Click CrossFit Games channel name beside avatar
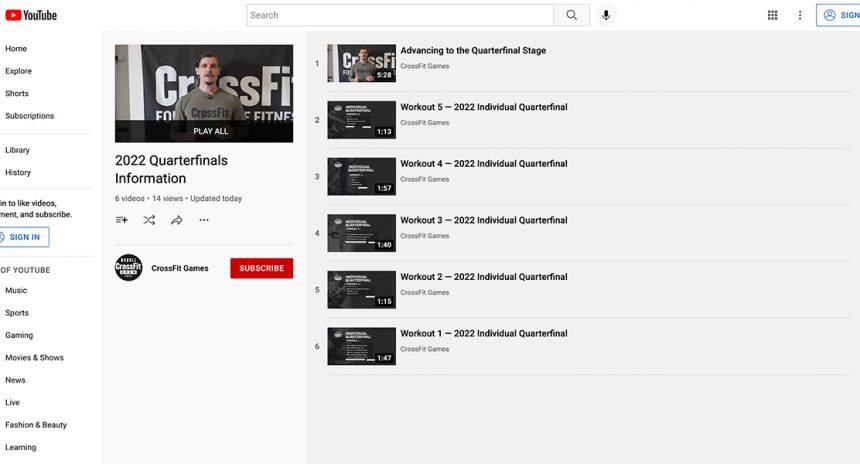The height and width of the screenshot is (464, 860). tap(180, 268)
